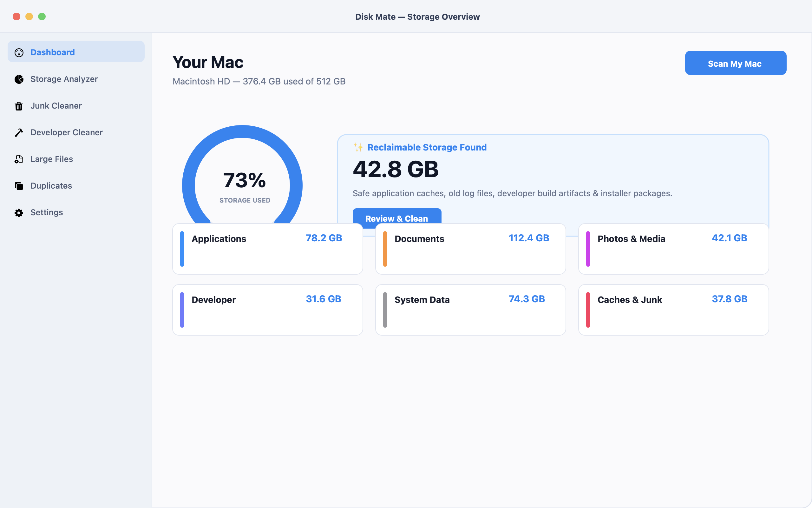Image resolution: width=812 pixels, height=508 pixels.
Task: Click the gray bar on System Data card
Action: tap(385, 310)
